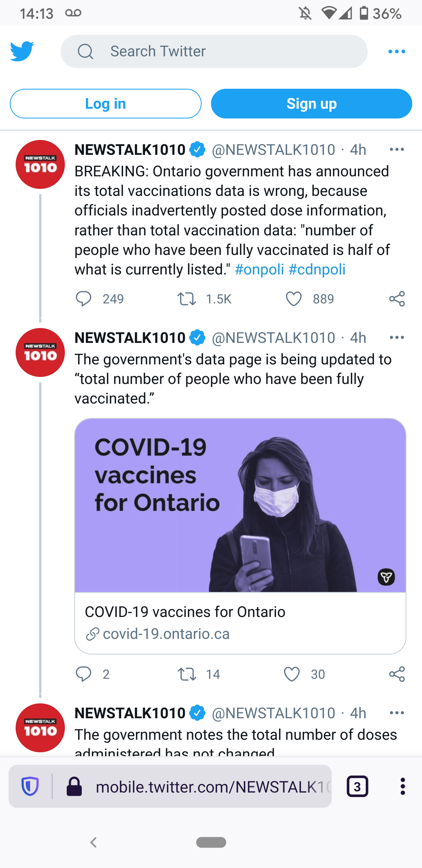Share the government data page tweet
The width and height of the screenshot is (422, 868).
[x=397, y=674]
